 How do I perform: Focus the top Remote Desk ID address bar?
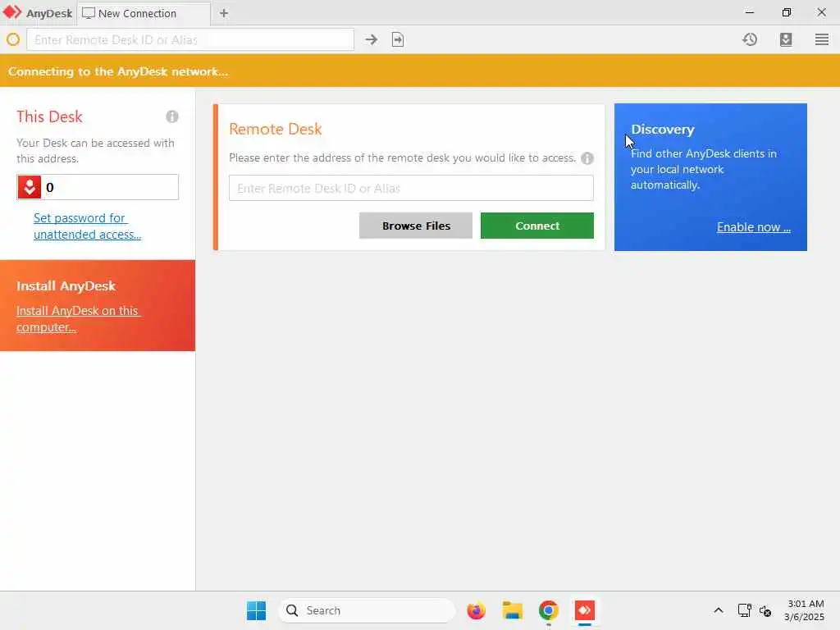[190, 39]
